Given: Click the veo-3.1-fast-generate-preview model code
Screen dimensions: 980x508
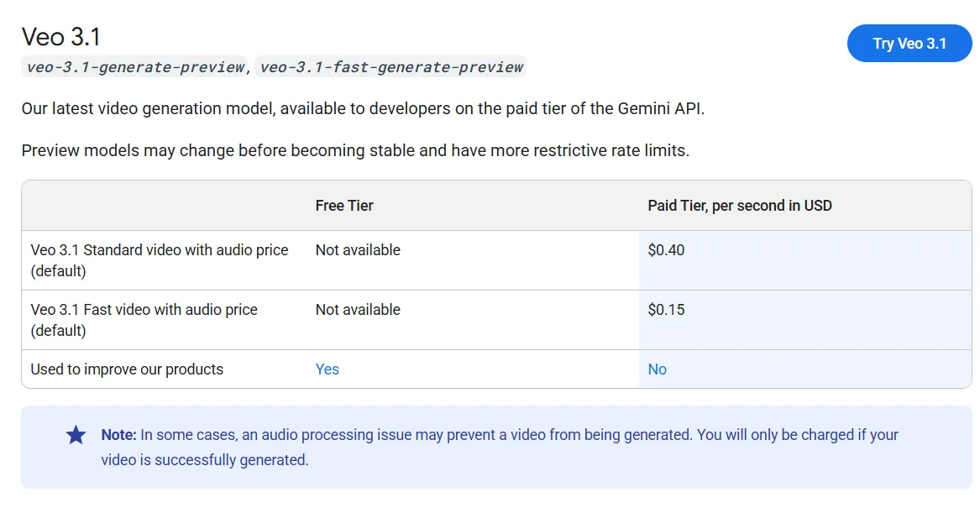Looking at the screenshot, I should [391, 67].
